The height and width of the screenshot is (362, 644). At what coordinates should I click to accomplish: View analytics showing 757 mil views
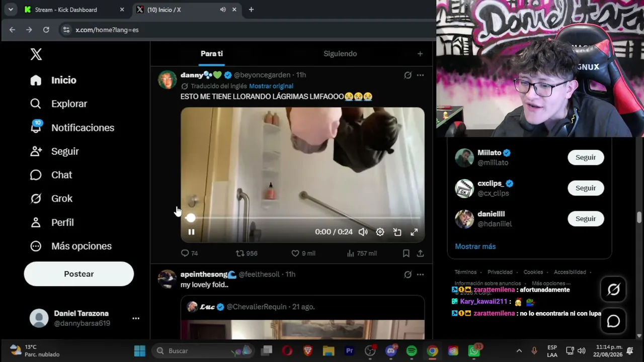point(362,253)
